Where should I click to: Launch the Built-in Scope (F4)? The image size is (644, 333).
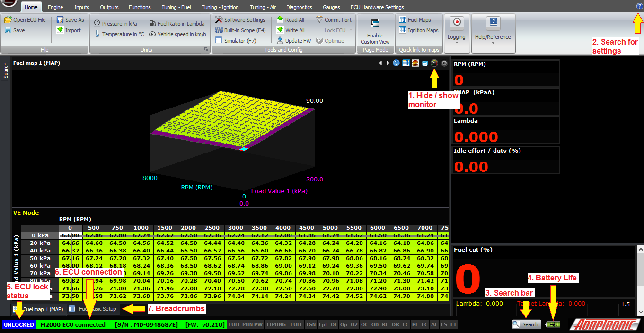point(240,30)
